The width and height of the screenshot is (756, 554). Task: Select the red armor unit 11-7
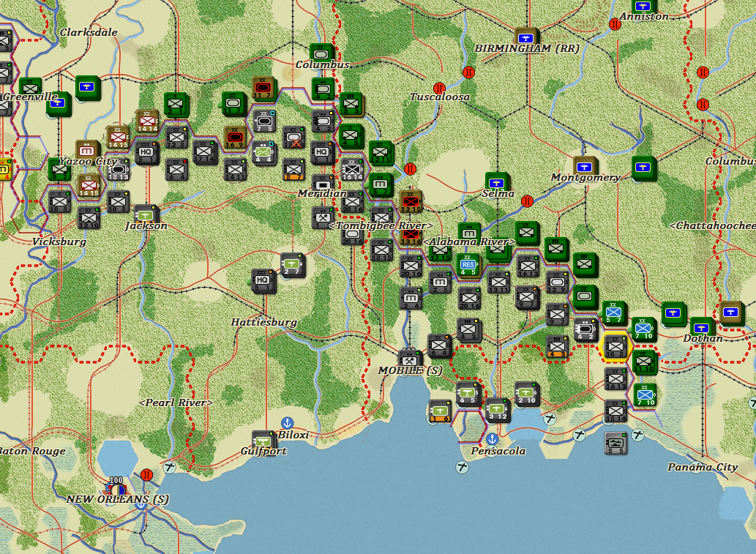pos(263,89)
